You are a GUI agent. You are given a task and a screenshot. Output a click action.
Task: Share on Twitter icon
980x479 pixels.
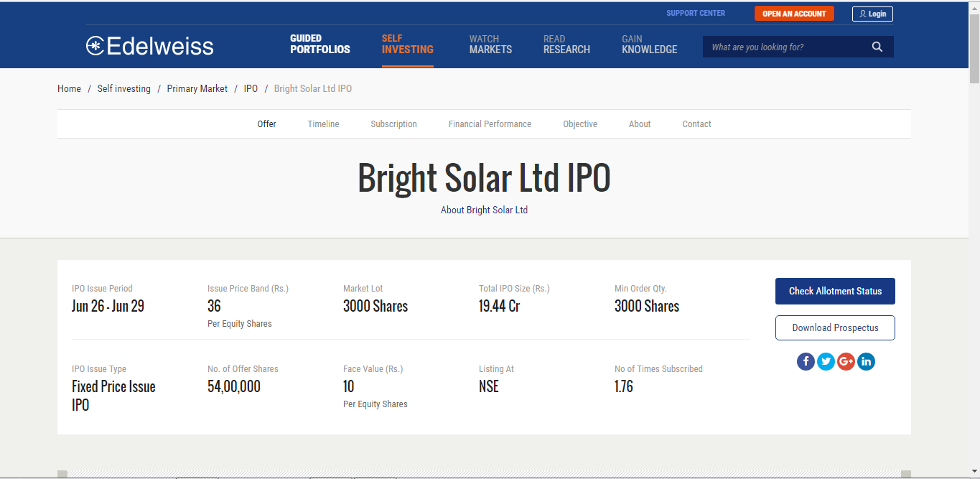pyautogui.click(x=826, y=361)
